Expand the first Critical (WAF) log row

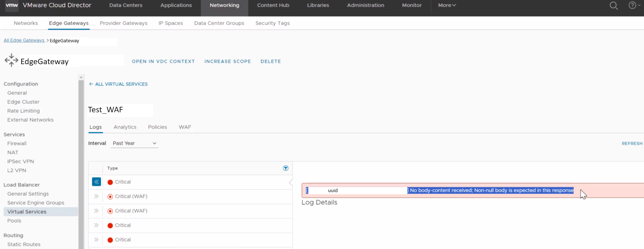(x=96, y=197)
